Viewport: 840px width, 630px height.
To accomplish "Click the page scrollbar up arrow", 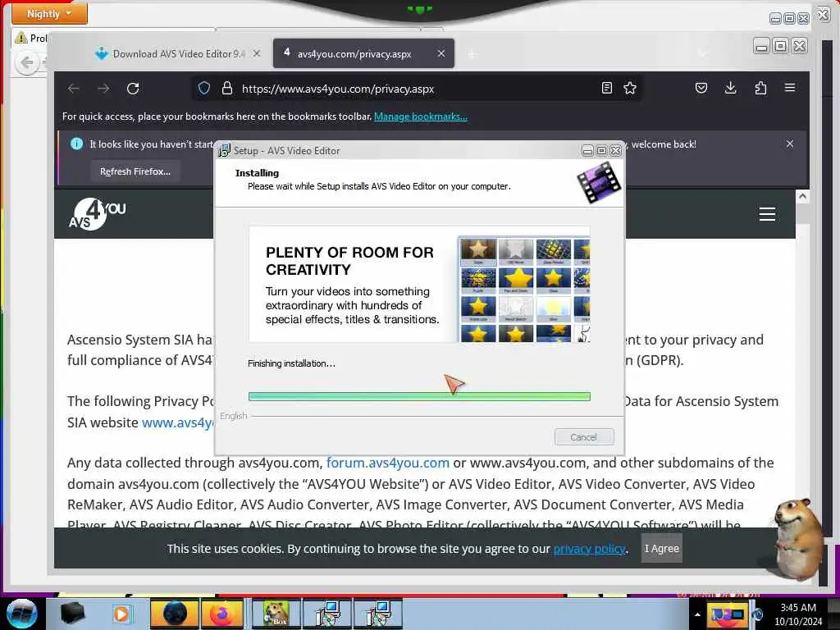I will pos(802,197).
